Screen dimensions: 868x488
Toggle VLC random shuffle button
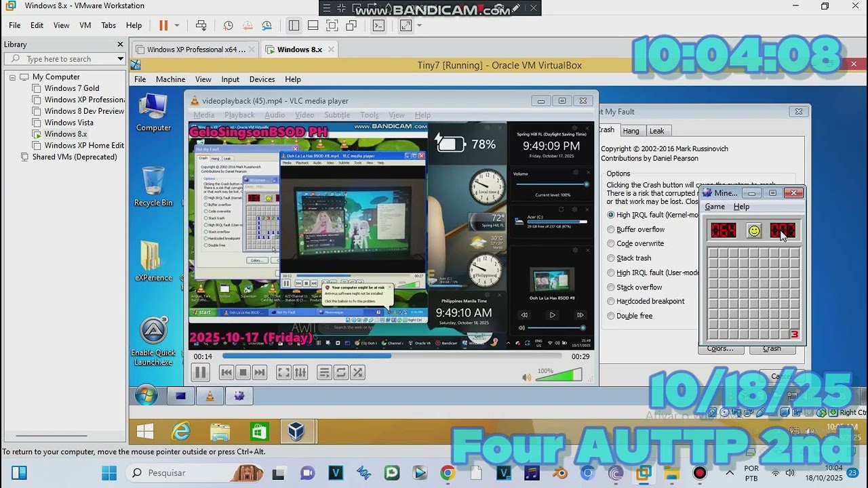358,372
